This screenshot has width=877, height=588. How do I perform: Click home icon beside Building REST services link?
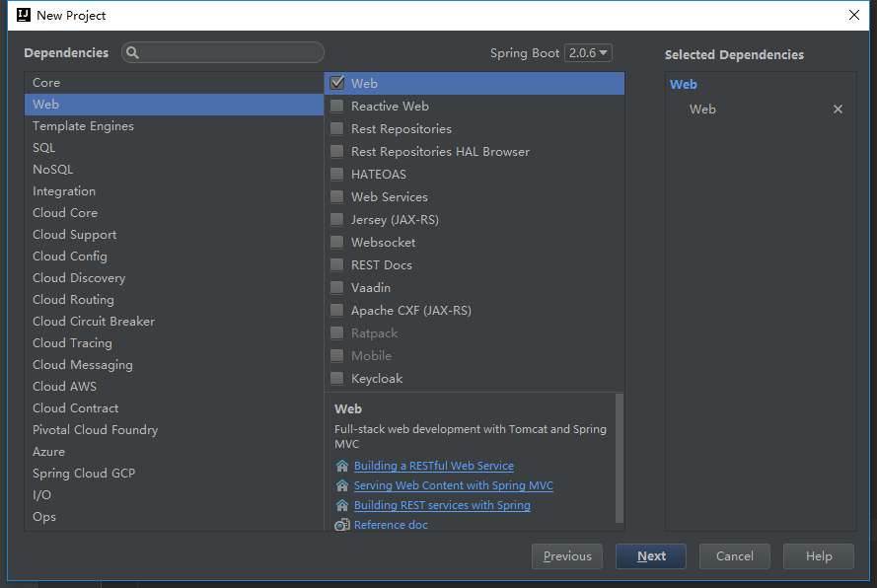click(x=341, y=505)
